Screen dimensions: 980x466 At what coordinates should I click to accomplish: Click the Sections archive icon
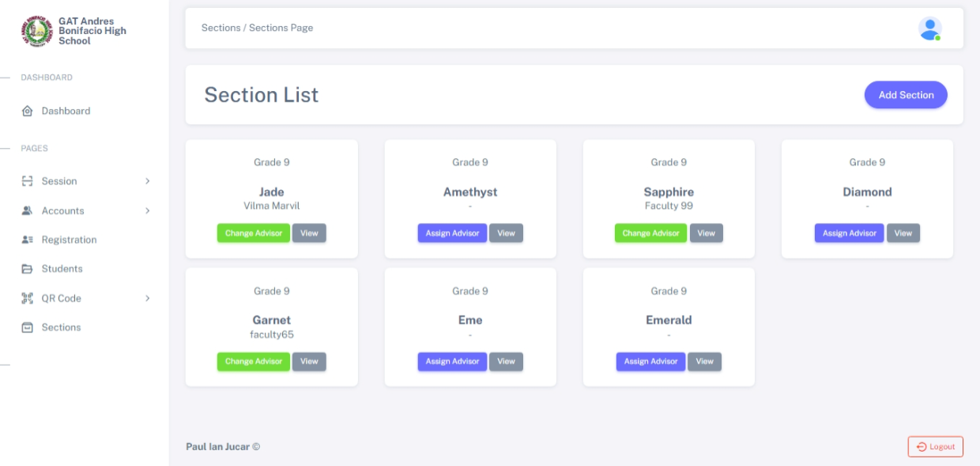27,328
